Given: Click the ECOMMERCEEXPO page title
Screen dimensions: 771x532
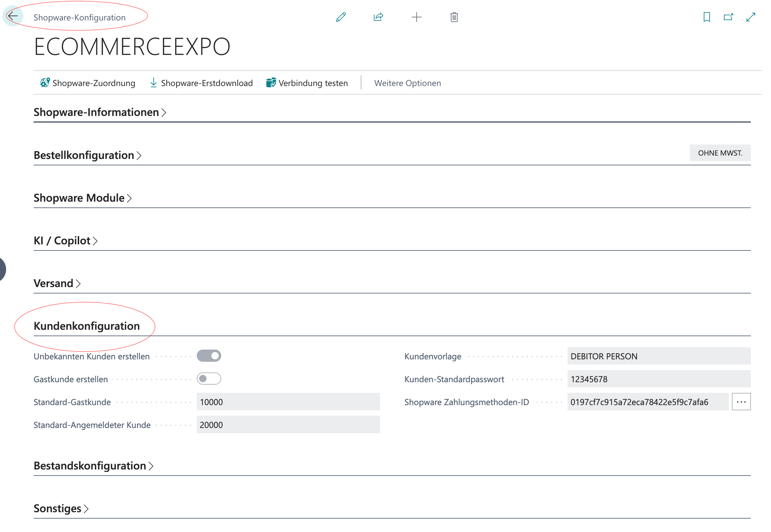Looking at the screenshot, I should 132,46.
